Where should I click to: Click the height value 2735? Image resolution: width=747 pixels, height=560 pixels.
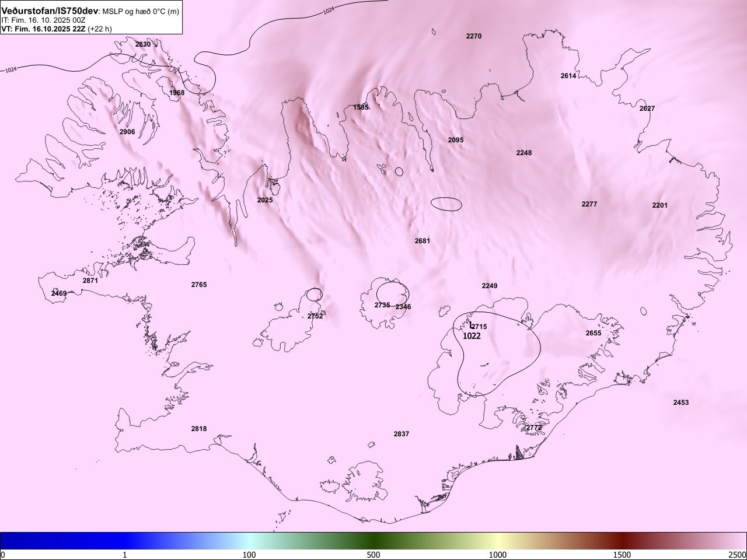click(382, 305)
